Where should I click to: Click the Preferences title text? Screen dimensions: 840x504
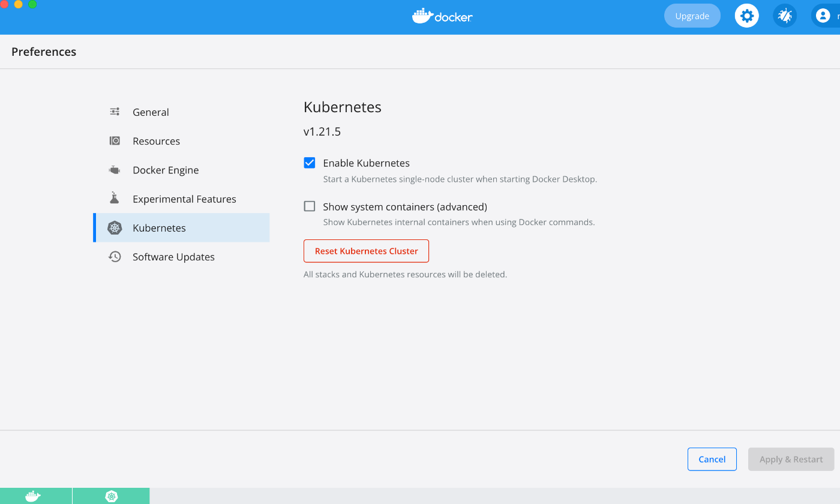coord(44,52)
